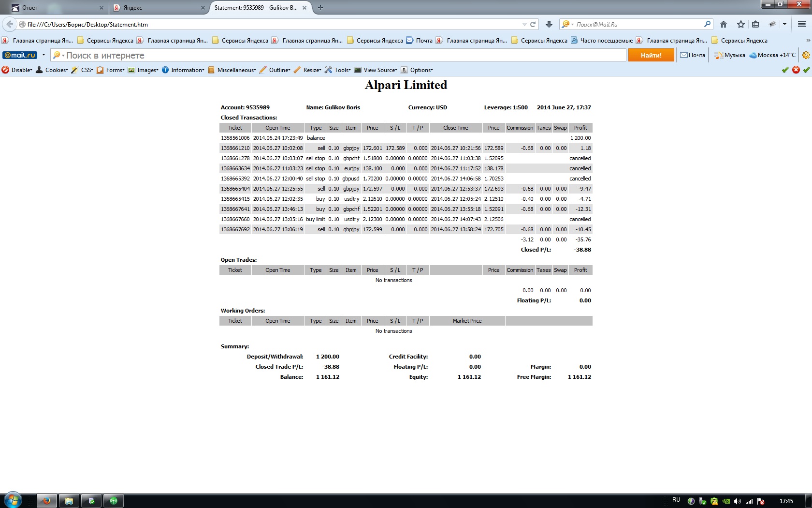The width and height of the screenshot is (812, 508).
Task: Open Музыка on the Mail.ru toolbar
Action: pyautogui.click(x=730, y=55)
